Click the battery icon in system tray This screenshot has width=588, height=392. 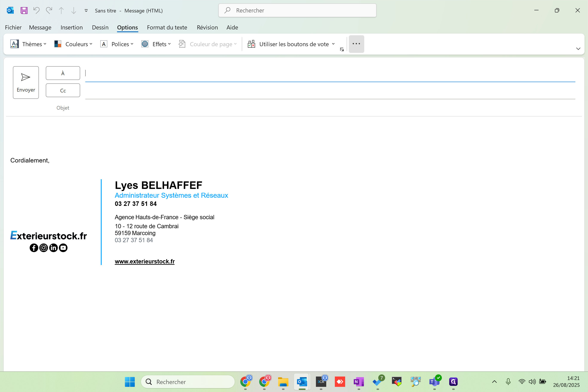(x=542, y=381)
